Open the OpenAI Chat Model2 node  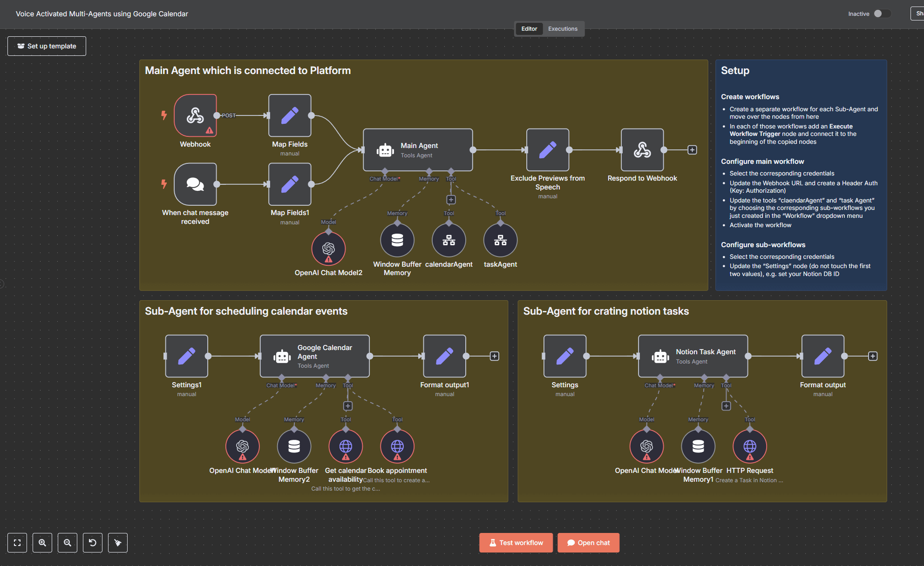(x=328, y=249)
